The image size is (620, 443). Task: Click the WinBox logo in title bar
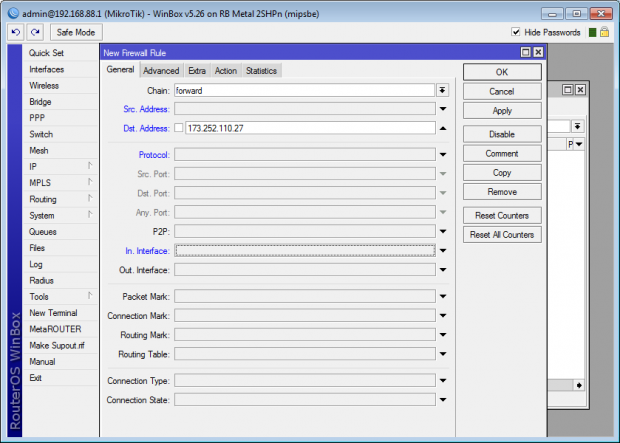click(x=13, y=13)
